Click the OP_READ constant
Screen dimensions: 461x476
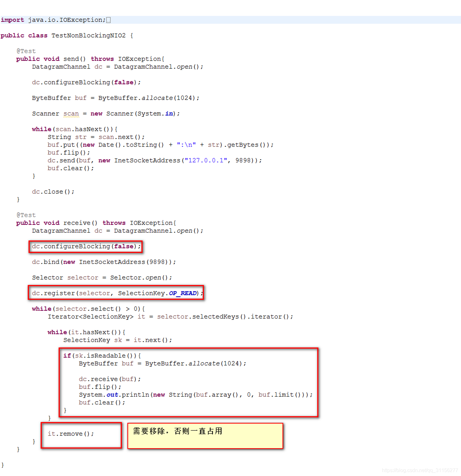click(183, 293)
